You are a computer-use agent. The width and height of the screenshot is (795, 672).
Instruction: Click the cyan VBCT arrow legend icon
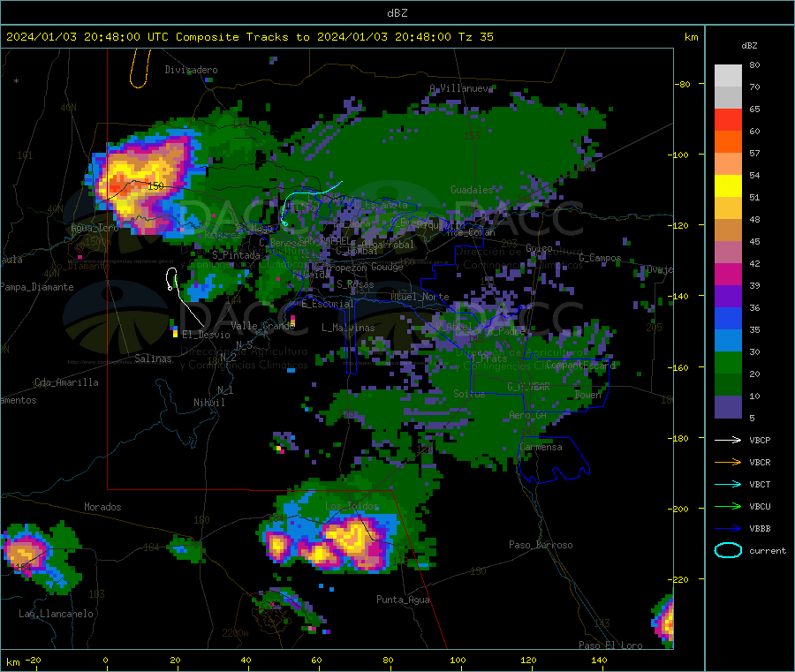pos(728,485)
